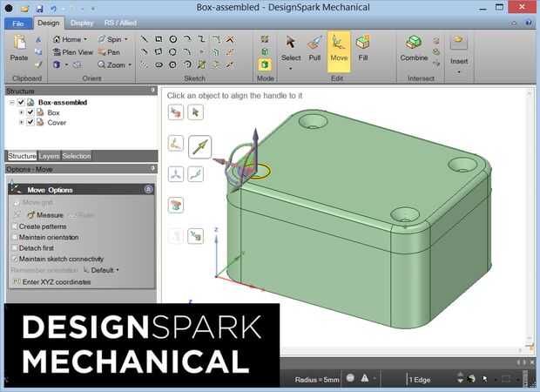Select the Ellipse sketch tool
Image resolution: width=540 pixels, height=392 pixels.
159,64
